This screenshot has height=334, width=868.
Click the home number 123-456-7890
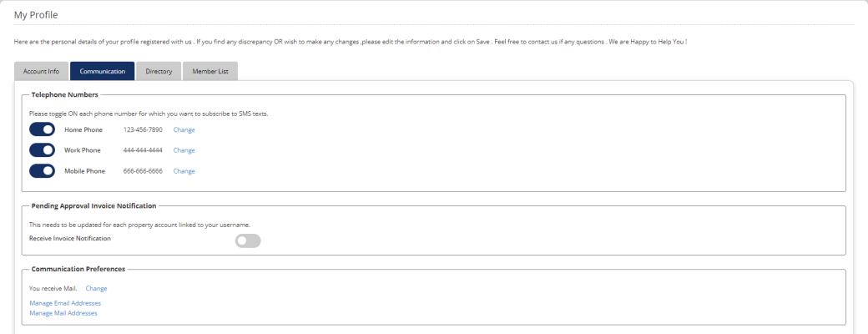point(143,129)
